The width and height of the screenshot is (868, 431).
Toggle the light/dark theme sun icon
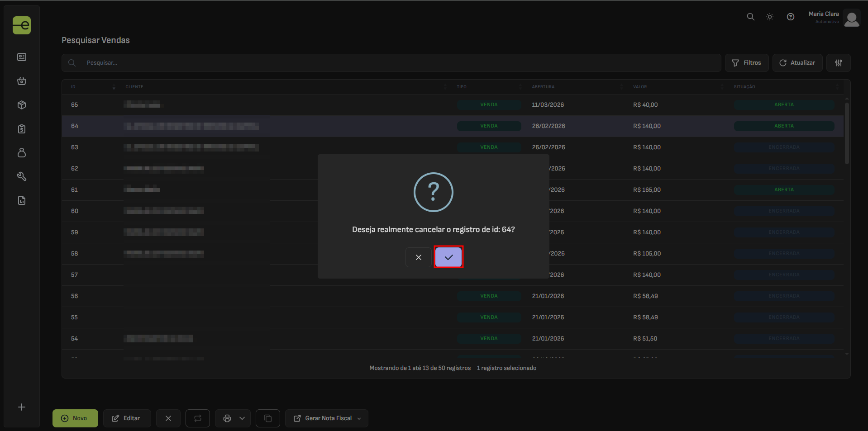(x=769, y=17)
